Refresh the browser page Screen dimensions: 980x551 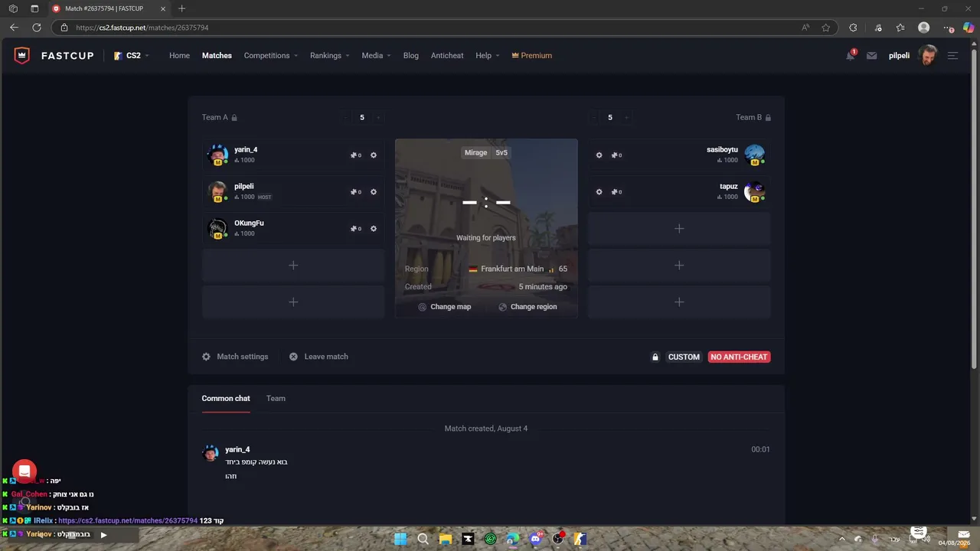[x=36, y=28]
